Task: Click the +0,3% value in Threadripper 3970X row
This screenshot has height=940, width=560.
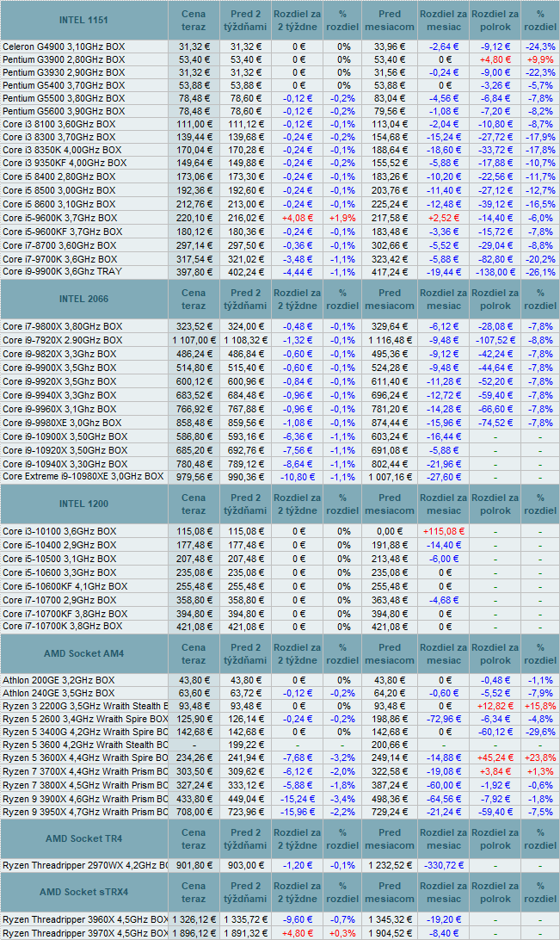Action: [342, 933]
